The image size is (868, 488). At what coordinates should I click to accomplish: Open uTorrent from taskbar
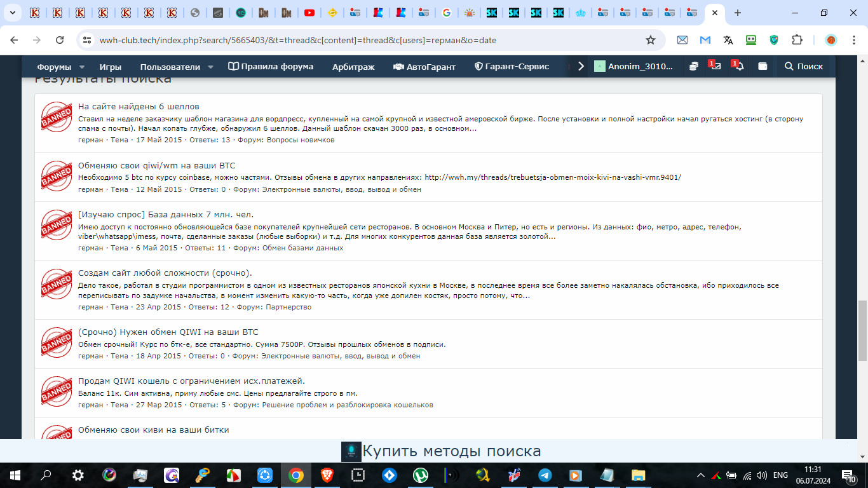[420, 475]
